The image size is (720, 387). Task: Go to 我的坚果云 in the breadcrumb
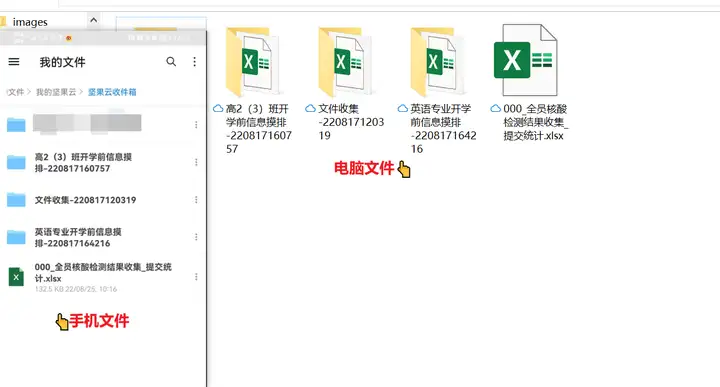pos(56,92)
